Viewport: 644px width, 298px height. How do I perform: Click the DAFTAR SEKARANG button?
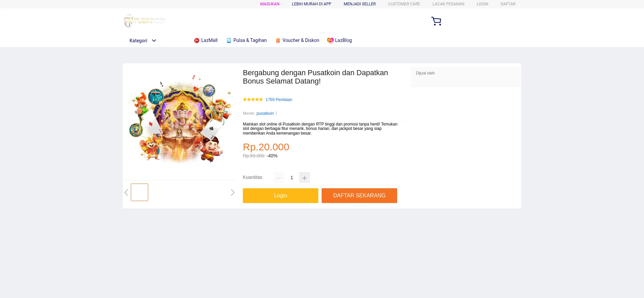359,196
